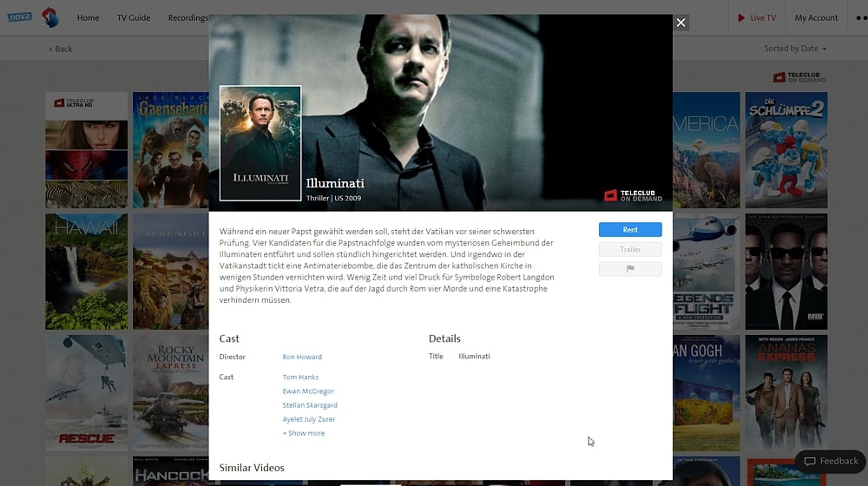Open the Rescue movie poster
This screenshot has height=486, width=868.
tap(86, 392)
